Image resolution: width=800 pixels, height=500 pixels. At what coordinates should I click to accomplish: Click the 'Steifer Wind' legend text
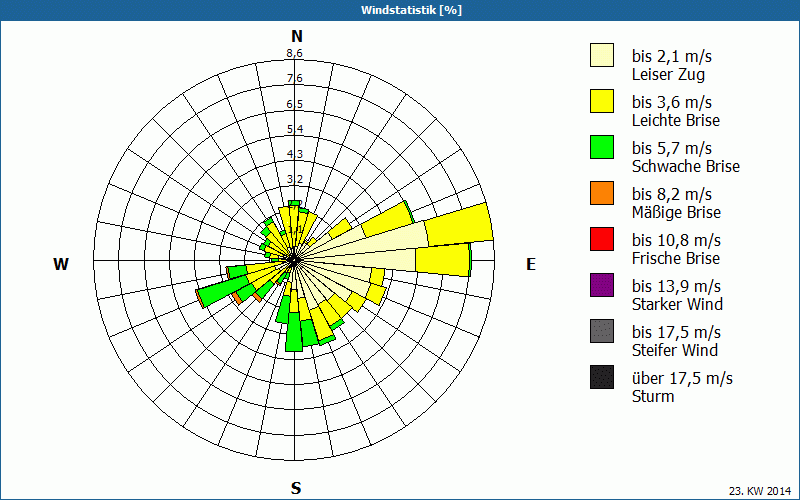[674, 350]
